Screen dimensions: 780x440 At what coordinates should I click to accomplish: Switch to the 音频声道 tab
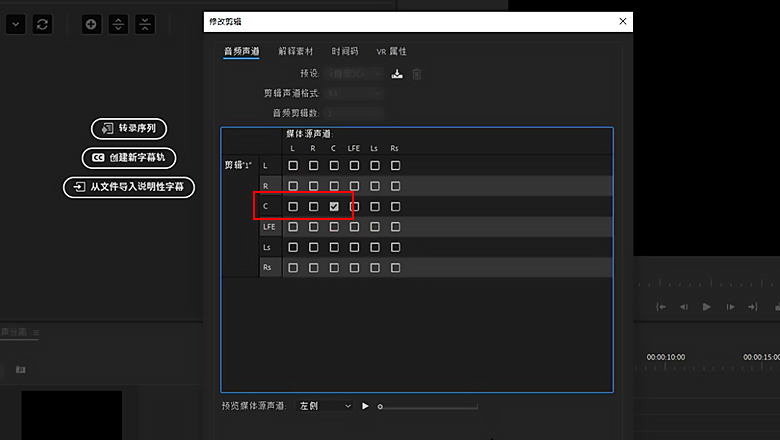point(241,51)
